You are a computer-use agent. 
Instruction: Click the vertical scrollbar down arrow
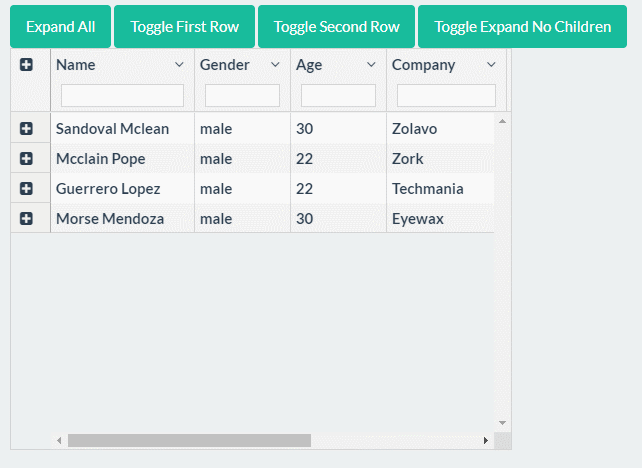(503, 423)
